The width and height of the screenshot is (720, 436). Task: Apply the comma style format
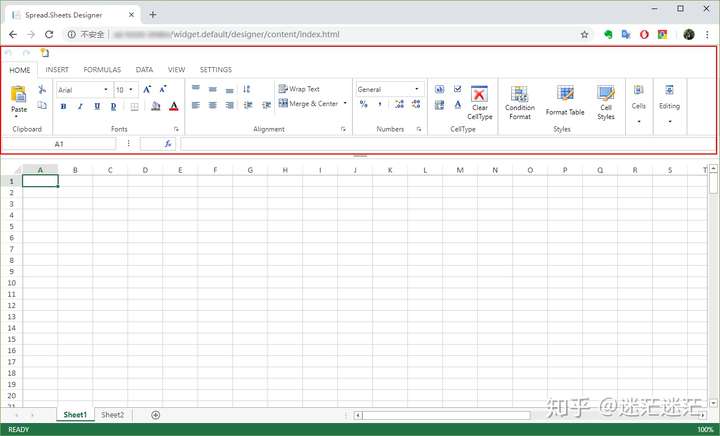(380, 105)
